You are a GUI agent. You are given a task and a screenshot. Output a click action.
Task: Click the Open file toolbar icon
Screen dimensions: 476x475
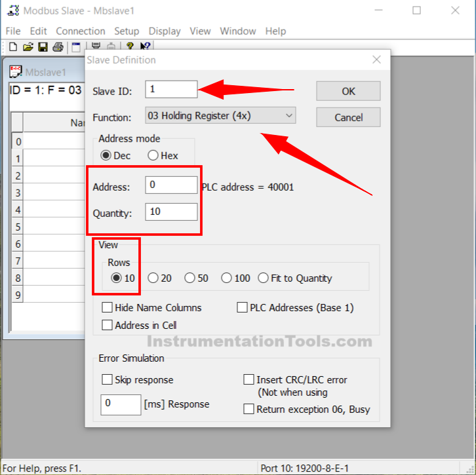click(28, 47)
